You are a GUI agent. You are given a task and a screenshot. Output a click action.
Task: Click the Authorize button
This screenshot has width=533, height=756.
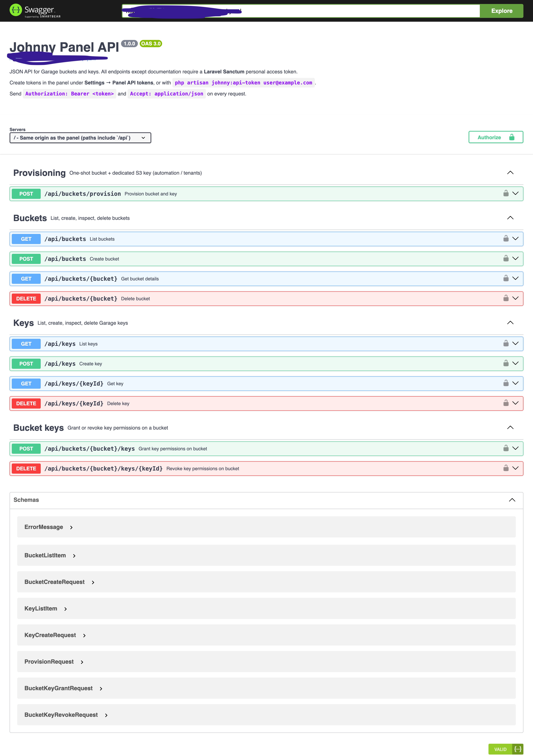[496, 137]
